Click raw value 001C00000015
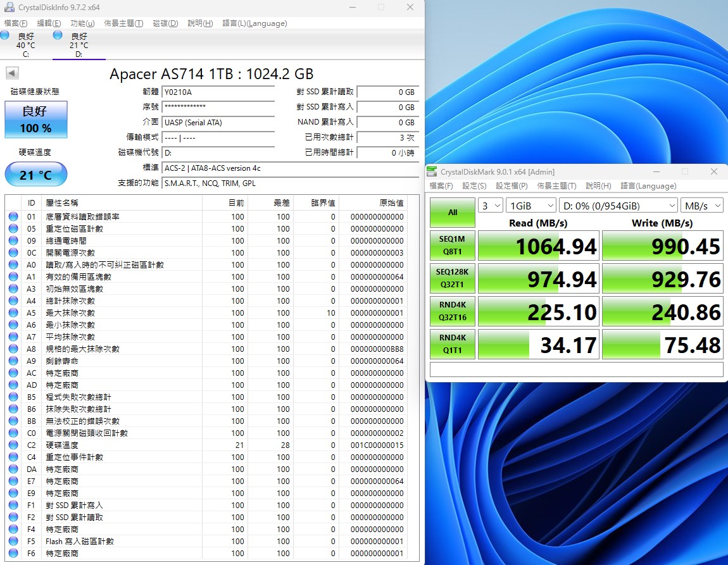 [x=377, y=445]
